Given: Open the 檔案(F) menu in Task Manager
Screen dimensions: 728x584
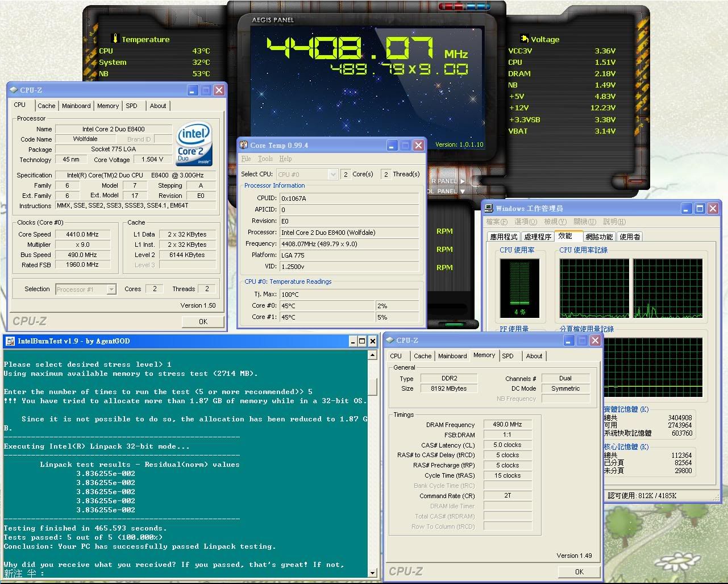Looking at the screenshot, I should coord(496,222).
